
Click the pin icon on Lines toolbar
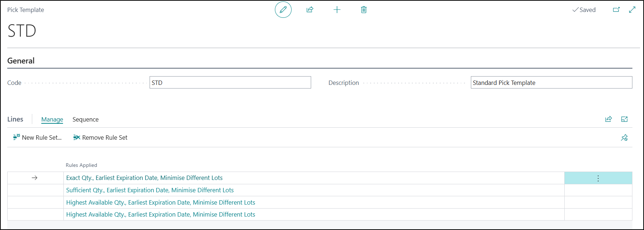pyautogui.click(x=624, y=138)
